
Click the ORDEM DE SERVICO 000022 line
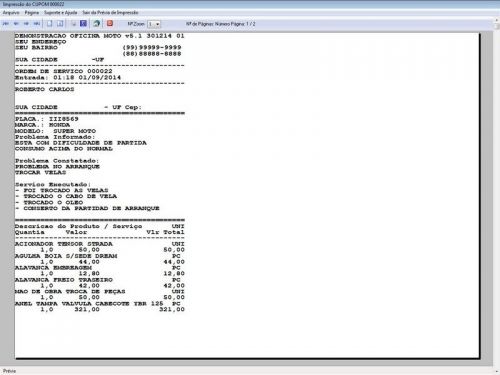[x=64, y=71]
